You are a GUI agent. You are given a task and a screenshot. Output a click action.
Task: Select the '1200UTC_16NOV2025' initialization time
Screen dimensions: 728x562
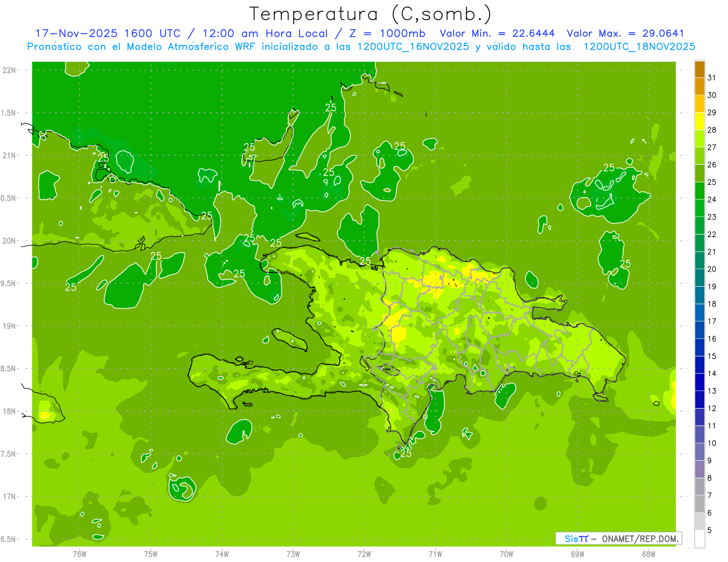(x=411, y=47)
